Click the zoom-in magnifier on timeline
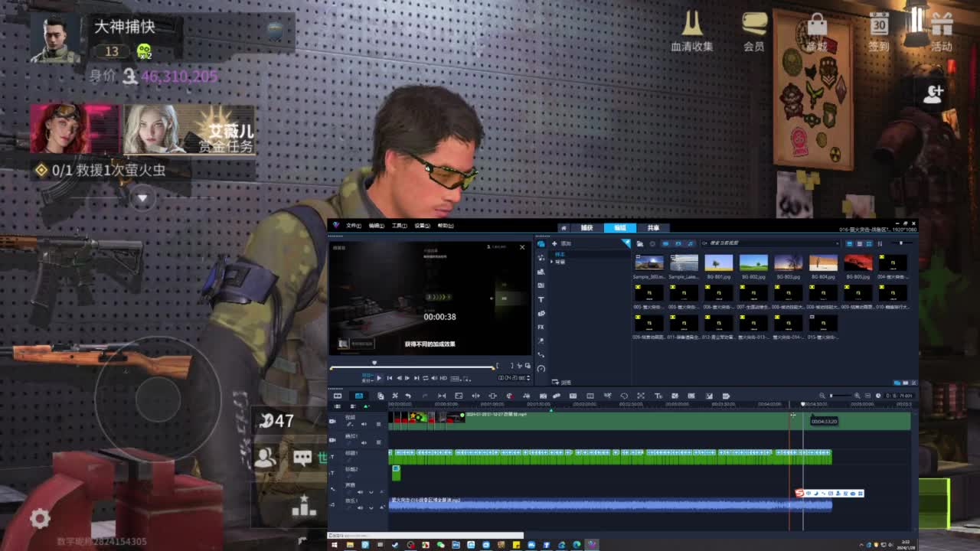 [857, 396]
